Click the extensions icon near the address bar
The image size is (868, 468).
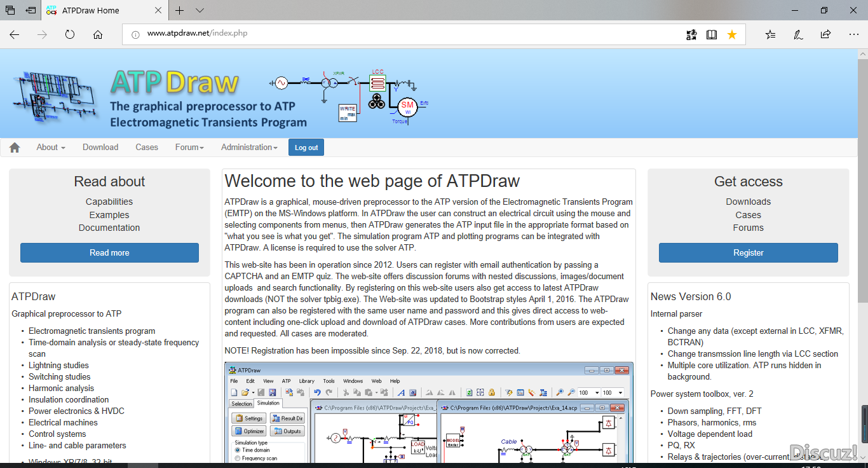pyautogui.click(x=691, y=34)
